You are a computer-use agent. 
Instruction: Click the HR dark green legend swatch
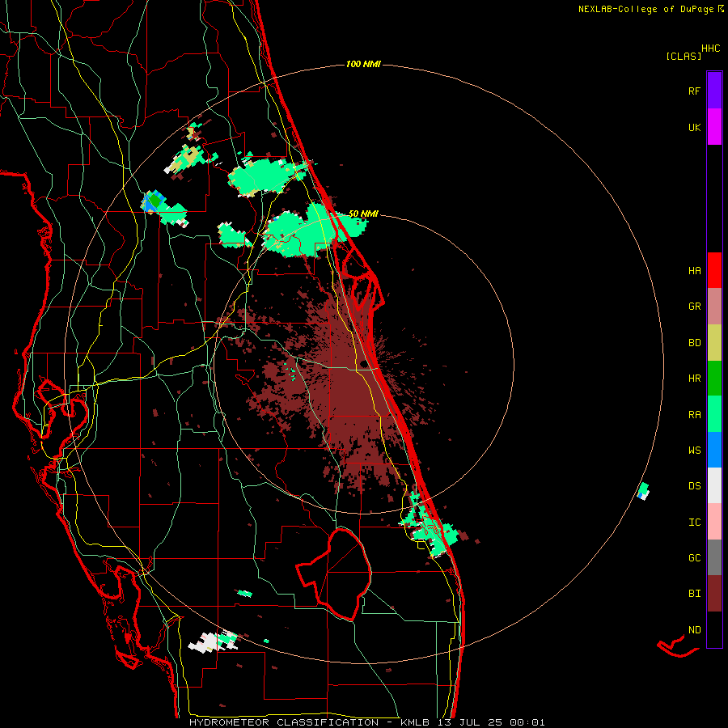714,379
